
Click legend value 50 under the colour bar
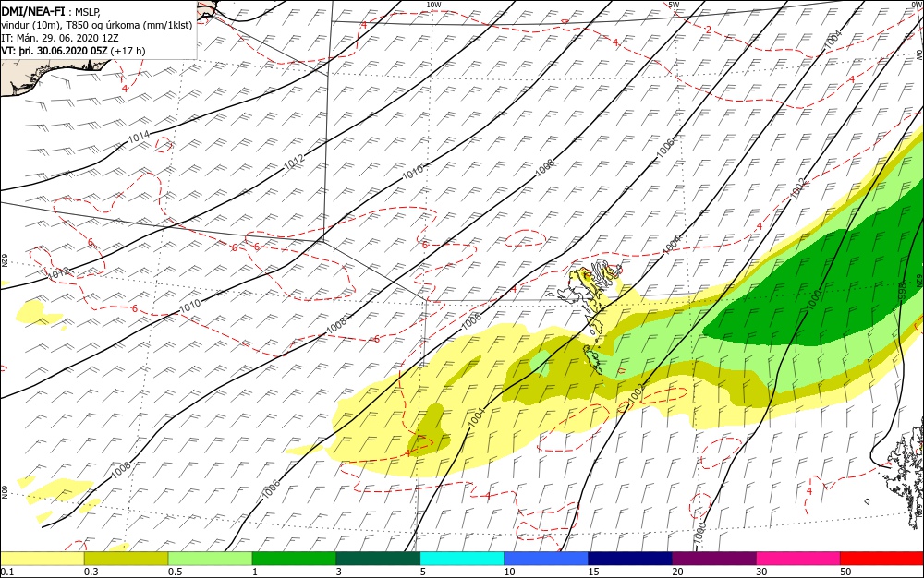click(845, 572)
